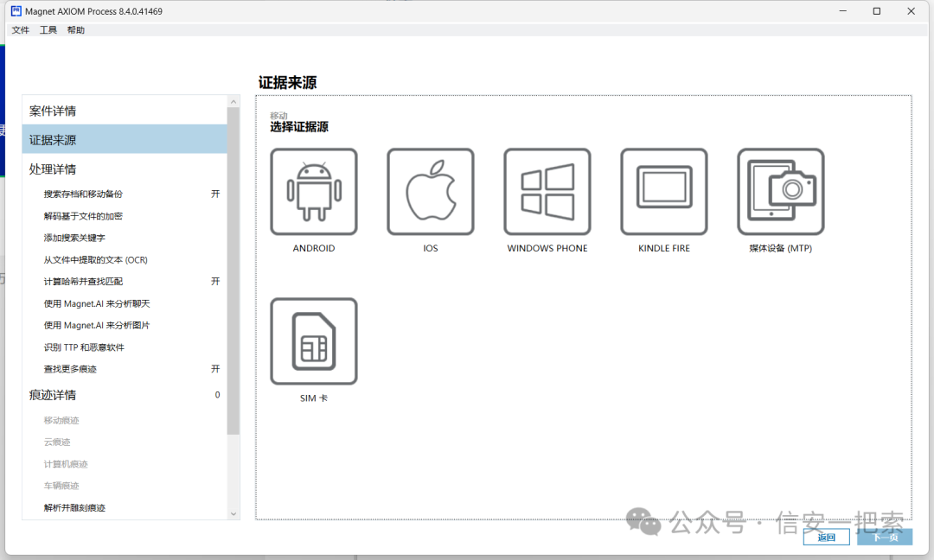
Task: Open the 帮助 menu
Action: tap(75, 29)
